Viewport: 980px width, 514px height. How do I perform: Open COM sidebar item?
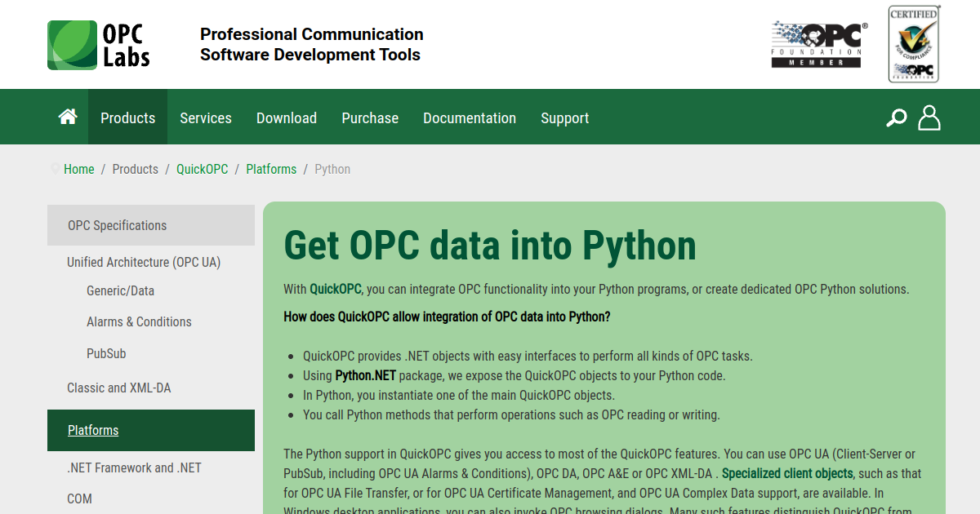(79, 498)
